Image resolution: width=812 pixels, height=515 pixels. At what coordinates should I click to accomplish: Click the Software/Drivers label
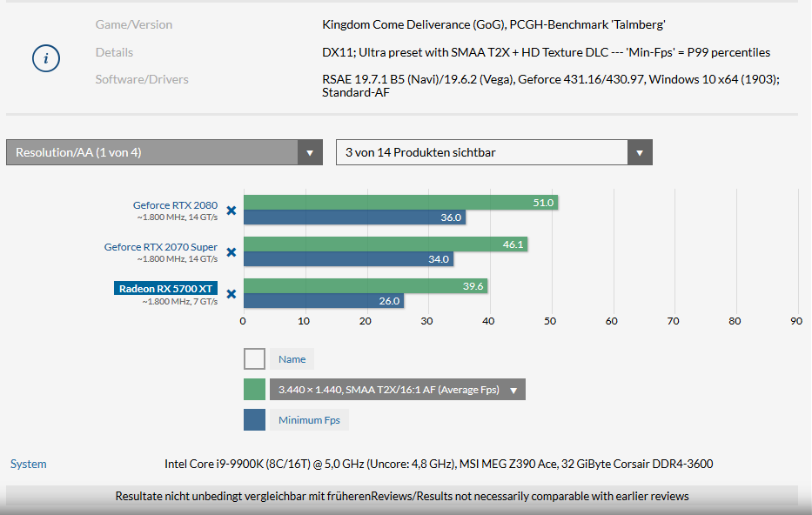[x=141, y=79]
